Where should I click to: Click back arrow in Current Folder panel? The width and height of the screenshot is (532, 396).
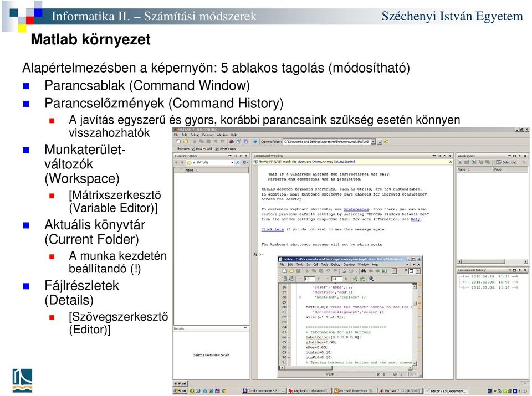pyautogui.click(x=176, y=163)
